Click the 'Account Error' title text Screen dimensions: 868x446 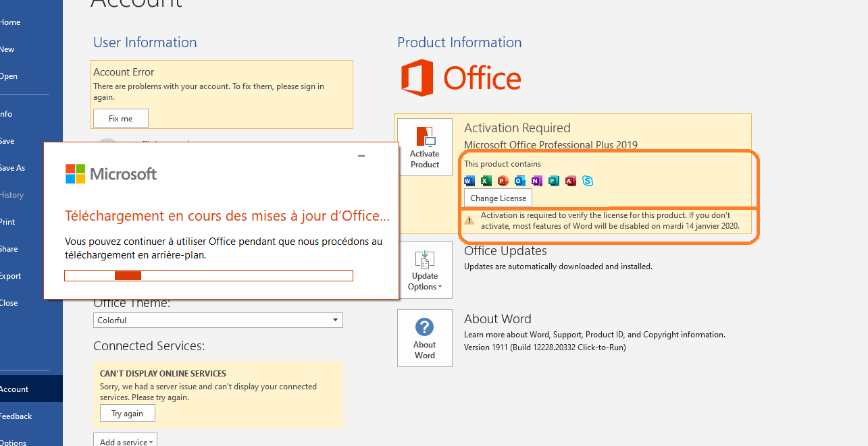pyautogui.click(x=124, y=72)
